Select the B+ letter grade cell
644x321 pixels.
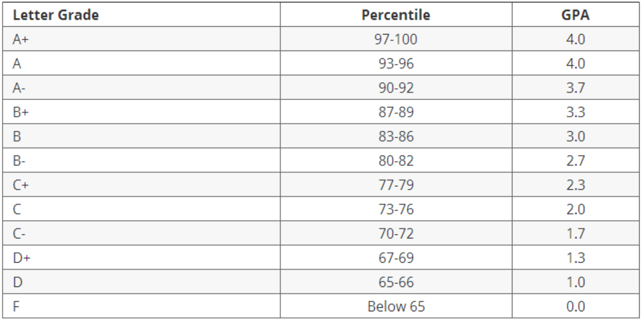coord(21,112)
